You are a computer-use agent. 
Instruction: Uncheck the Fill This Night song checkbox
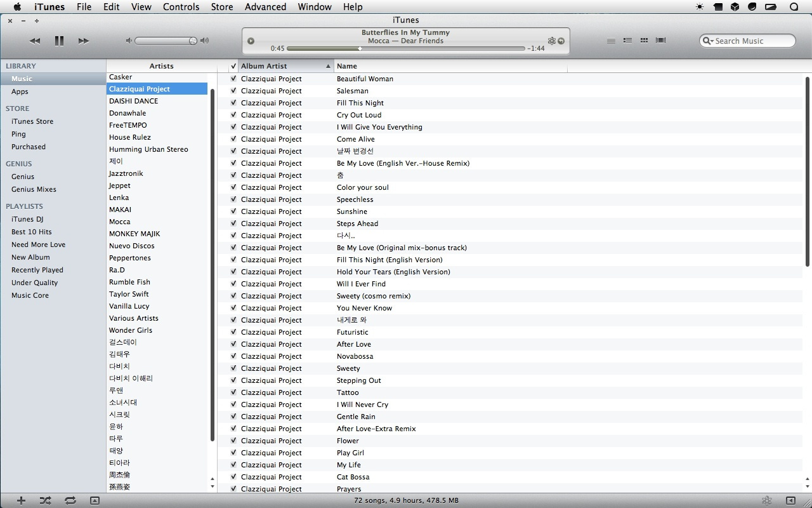(233, 103)
